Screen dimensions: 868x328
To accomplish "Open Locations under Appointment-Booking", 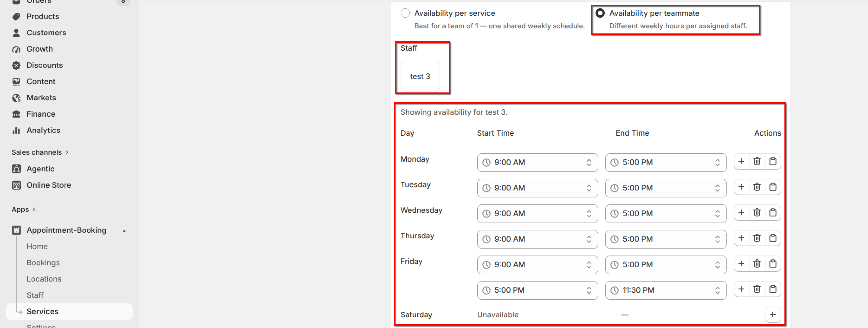I will [x=44, y=279].
